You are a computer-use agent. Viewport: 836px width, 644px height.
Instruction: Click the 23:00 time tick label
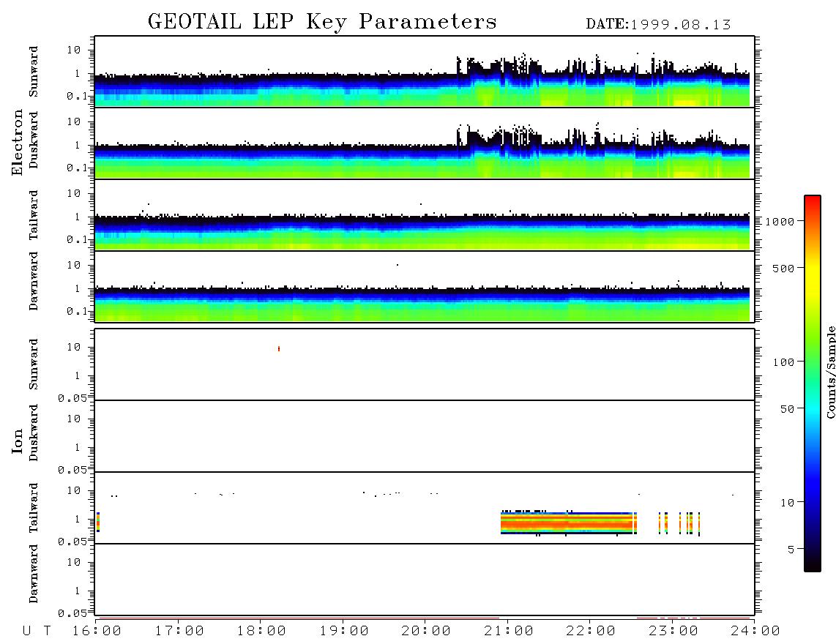pos(673,632)
